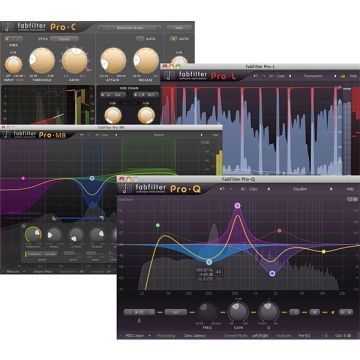This screenshot has height=360, width=360.
Task: Select the blue band node in Pro-MB
Action: coord(92,179)
